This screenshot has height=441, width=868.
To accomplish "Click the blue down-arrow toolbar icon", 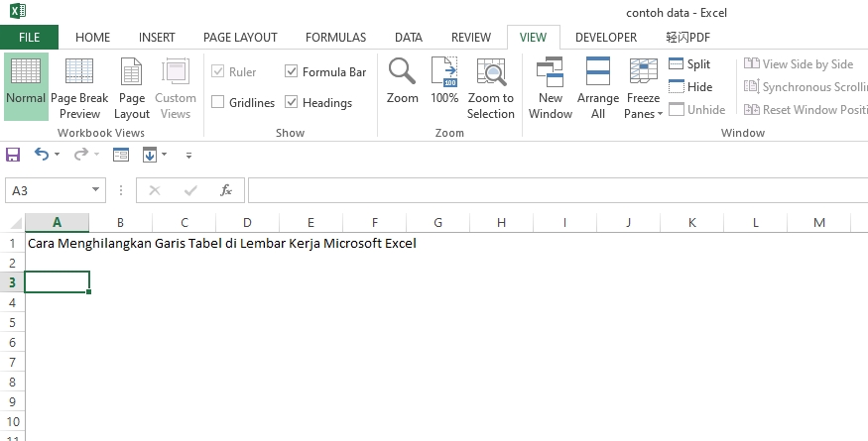I will (150, 155).
